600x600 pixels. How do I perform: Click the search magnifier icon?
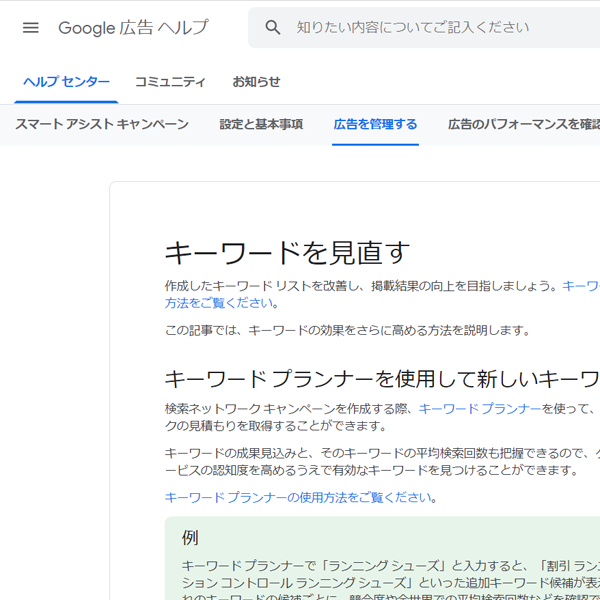pos(272,28)
